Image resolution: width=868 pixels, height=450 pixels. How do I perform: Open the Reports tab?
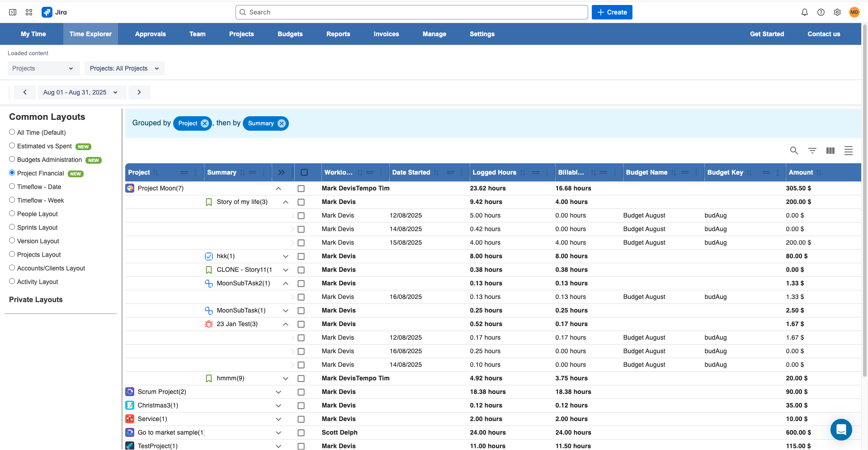338,34
